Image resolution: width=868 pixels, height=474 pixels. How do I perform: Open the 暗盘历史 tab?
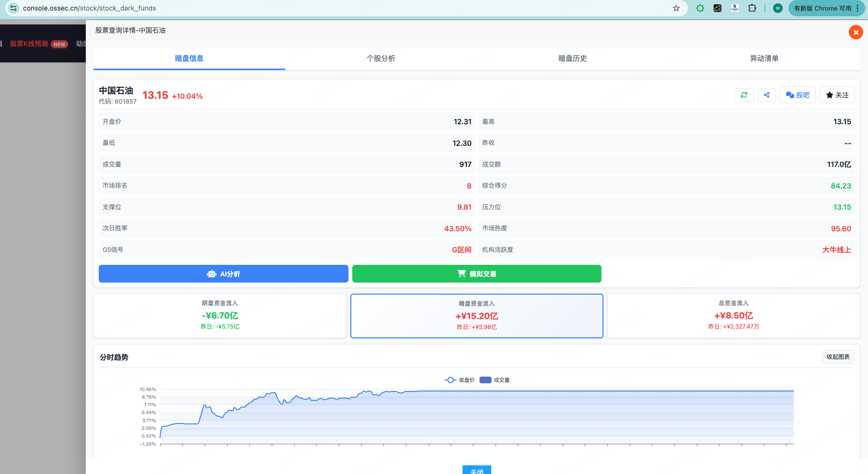click(573, 59)
